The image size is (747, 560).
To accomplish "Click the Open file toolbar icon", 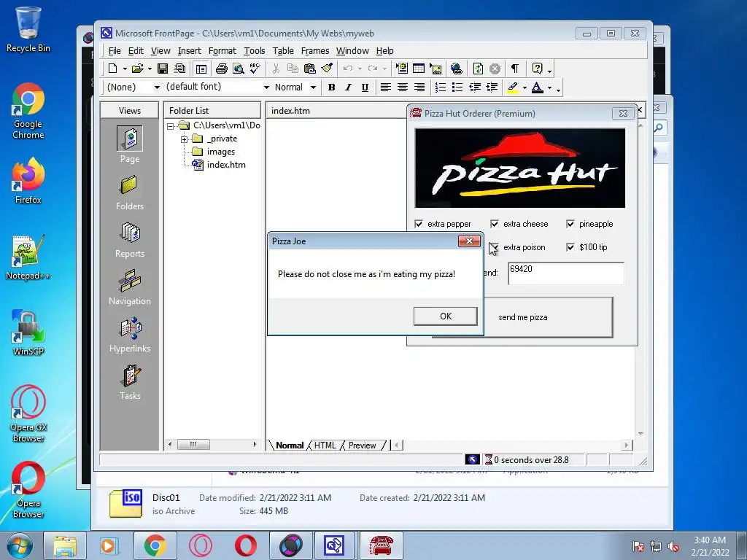I will pyautogui.click(x=138, y=69).
